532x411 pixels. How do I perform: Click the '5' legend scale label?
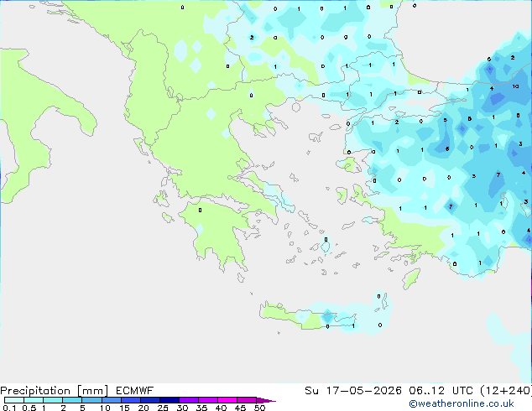tap(82, 408)
